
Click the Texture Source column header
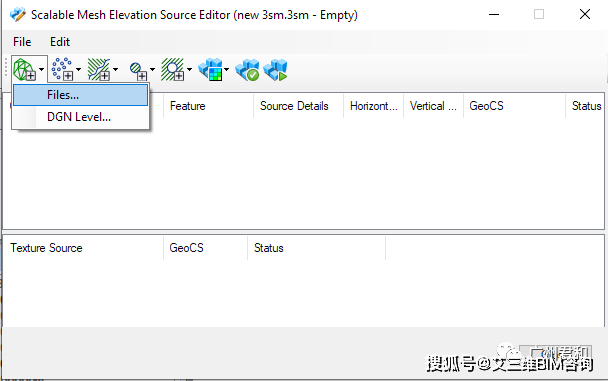(x=83, y=248)
